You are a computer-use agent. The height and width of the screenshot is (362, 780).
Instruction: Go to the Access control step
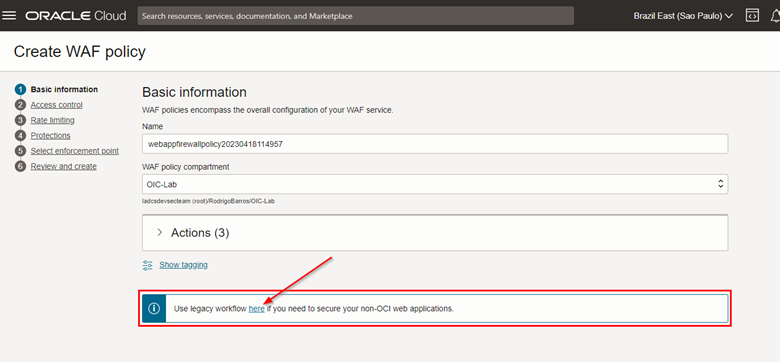[x=57, y=105]
